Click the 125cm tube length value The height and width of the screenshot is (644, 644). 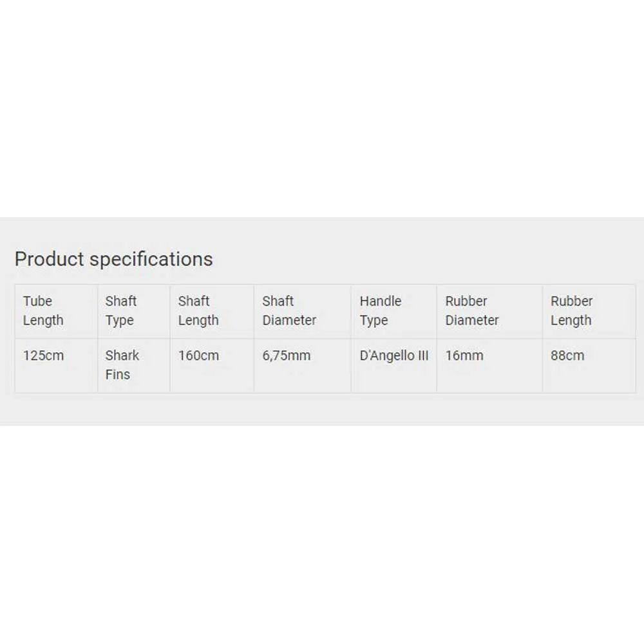[43, 355]
